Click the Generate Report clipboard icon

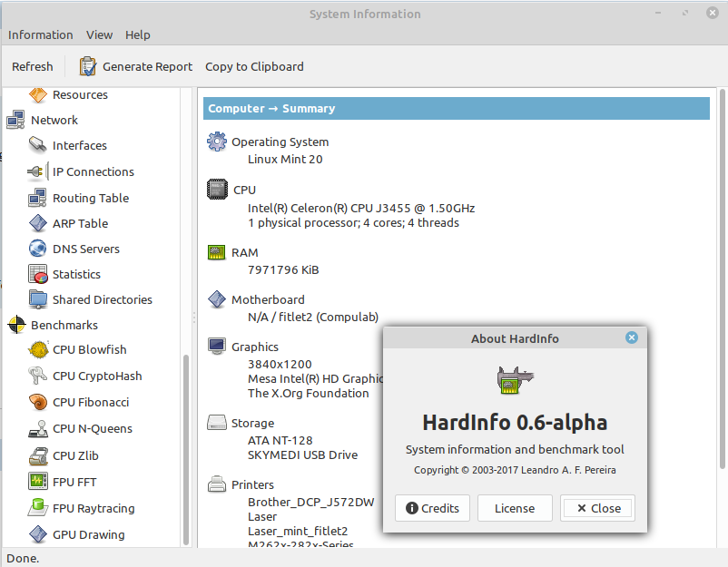pyautogui.click(x=88, y=66)
